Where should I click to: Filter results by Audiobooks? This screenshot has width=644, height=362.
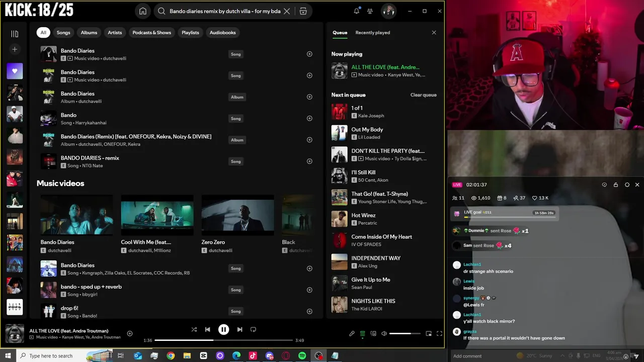click(x=222, y=33)
